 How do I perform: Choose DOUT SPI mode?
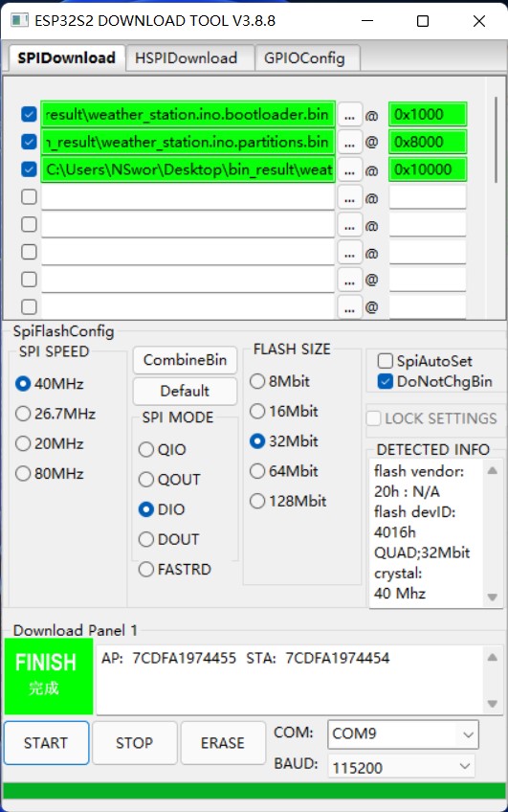[x=169, y=539]
